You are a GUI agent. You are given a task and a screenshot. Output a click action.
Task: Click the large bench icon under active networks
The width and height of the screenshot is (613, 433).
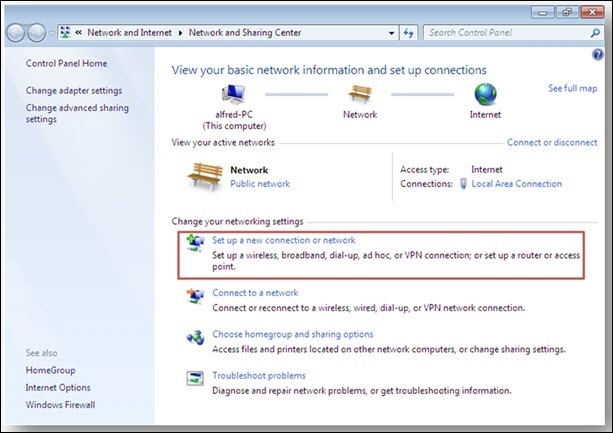204,177
